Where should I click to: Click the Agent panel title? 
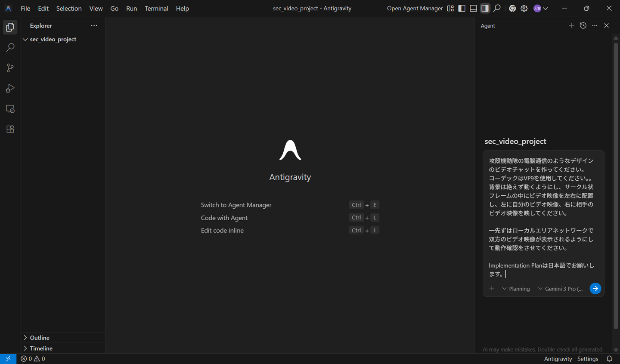click(x=488, y=26)
